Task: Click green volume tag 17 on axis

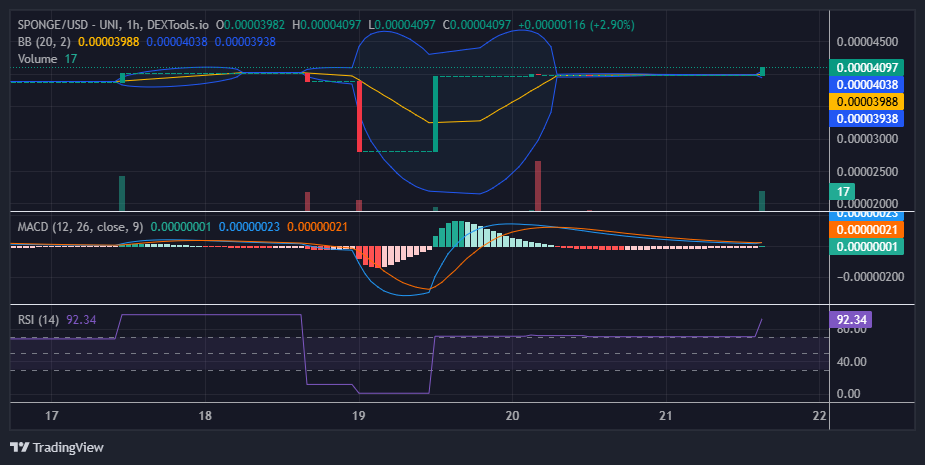Action: click(842, 191)
